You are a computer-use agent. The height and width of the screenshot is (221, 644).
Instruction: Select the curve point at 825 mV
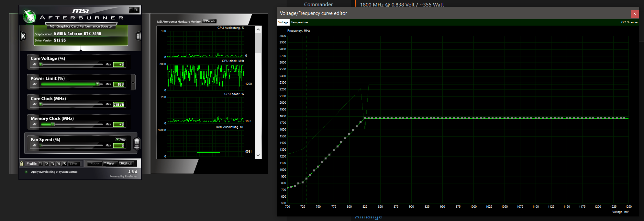point(365,118)
